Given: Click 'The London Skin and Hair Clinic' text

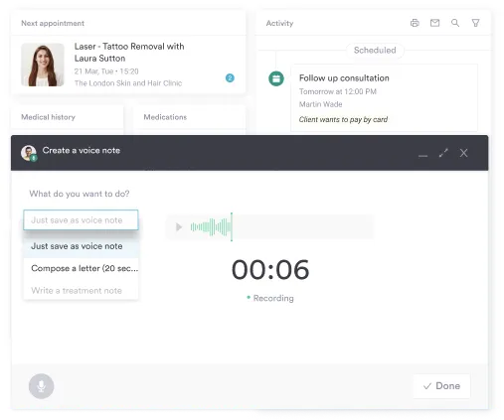Looking at the screenshot, I should pyautogui.click(x=128, y=83).
